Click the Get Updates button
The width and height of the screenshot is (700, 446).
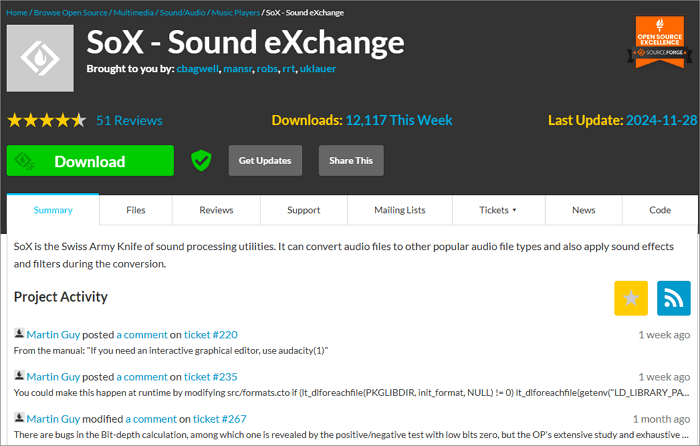point(265,160)
